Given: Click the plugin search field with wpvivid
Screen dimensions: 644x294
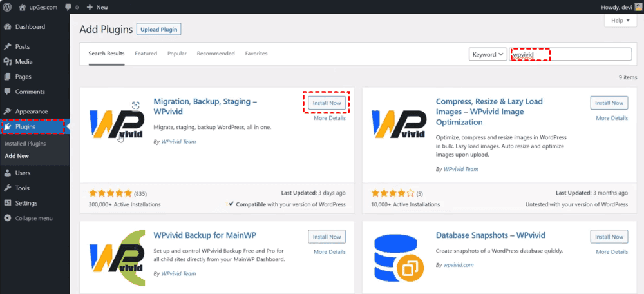Looking at the screenshot, I should (571, 54).
